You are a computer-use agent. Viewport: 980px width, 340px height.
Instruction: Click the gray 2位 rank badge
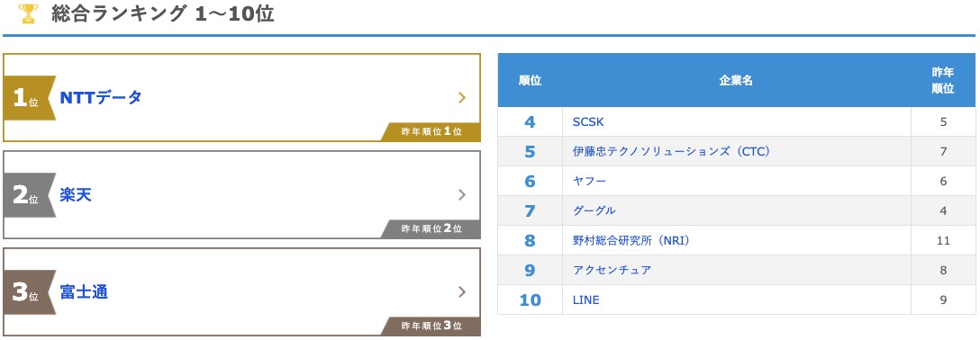(x=29, y=195)
